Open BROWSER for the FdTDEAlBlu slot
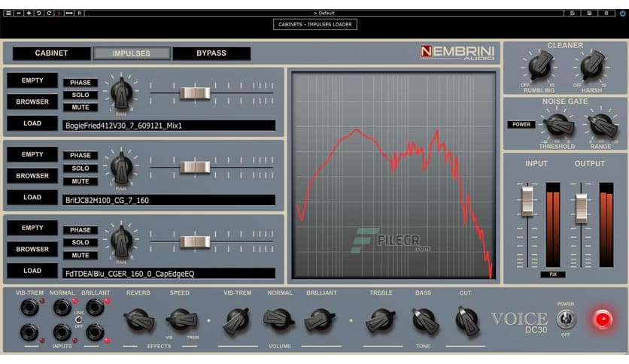The width and height of the screenshot is (629, 364). point(32,250)
